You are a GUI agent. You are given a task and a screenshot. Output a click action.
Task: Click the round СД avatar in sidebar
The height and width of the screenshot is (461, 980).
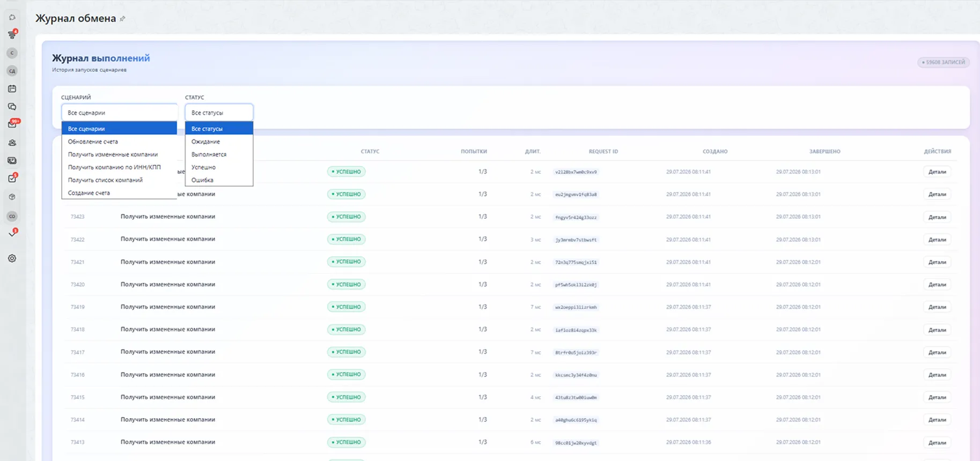tap(12, 71)
